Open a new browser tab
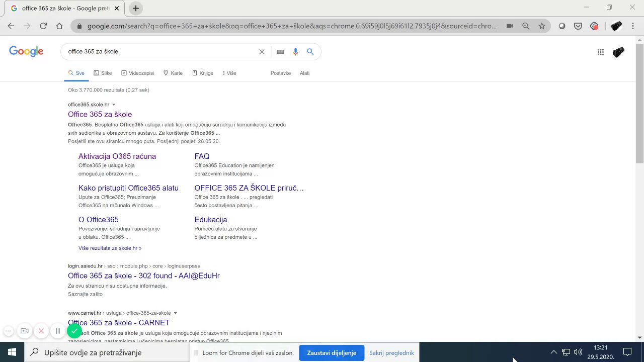644x362 pixels. [x=136, y=9]
